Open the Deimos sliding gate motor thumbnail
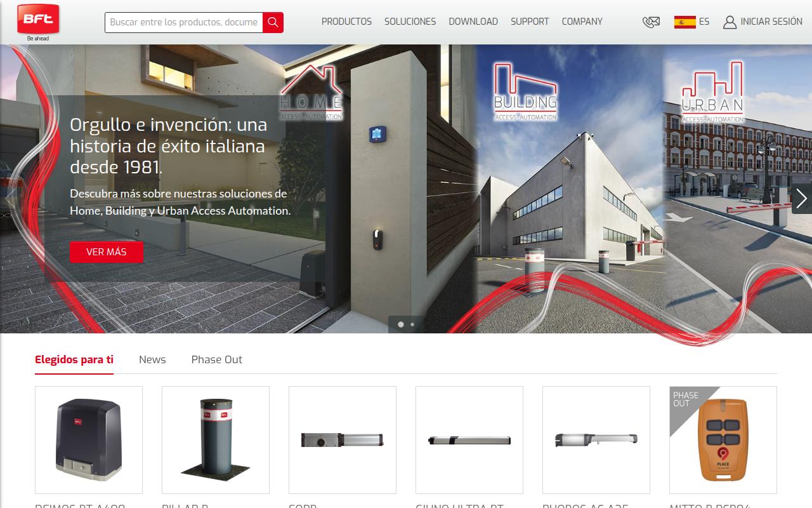 click(x=89, y=440)
